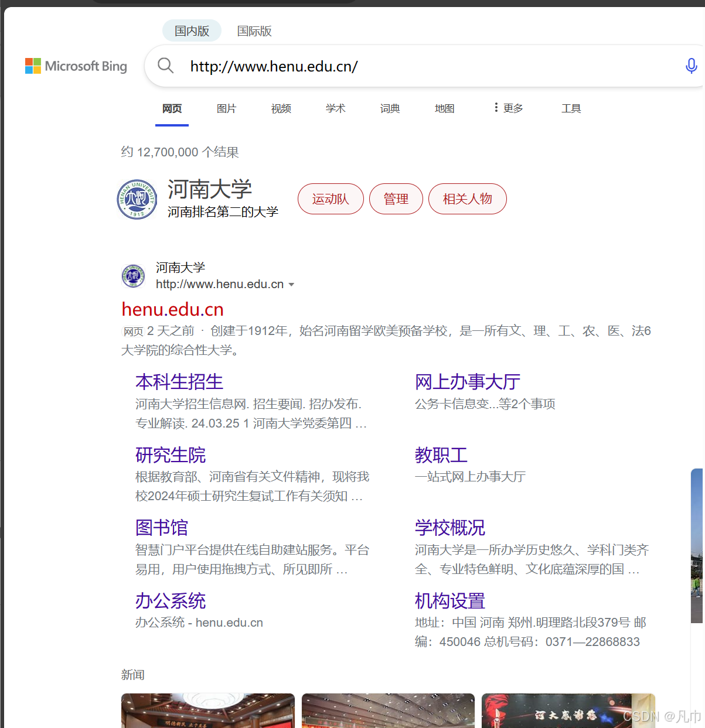Click the campus image on right edge
Viewport: 705px width, 728px height.
point(698,546)
